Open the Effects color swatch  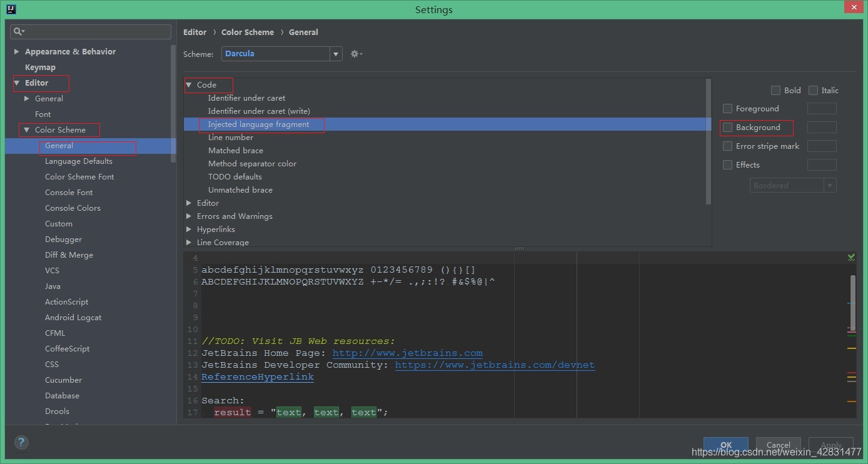[822, 164]
